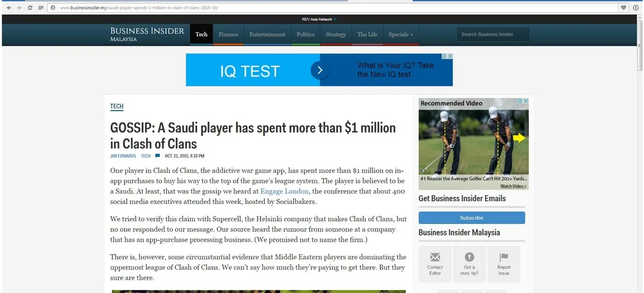
Task: Click the TECH tag in the byline
Action: click(x=145, y=156)
